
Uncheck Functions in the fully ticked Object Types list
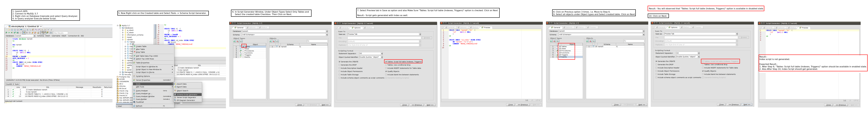click(560, 53)
